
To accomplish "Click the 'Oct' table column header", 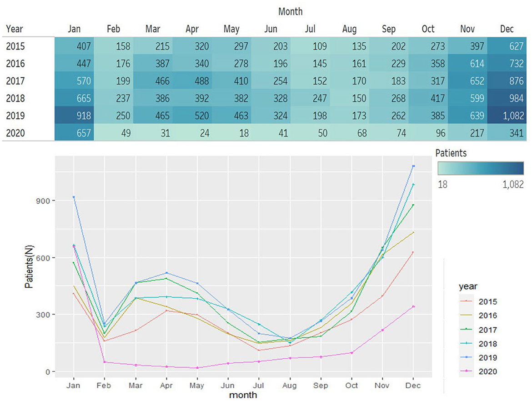I will [428, 29].
